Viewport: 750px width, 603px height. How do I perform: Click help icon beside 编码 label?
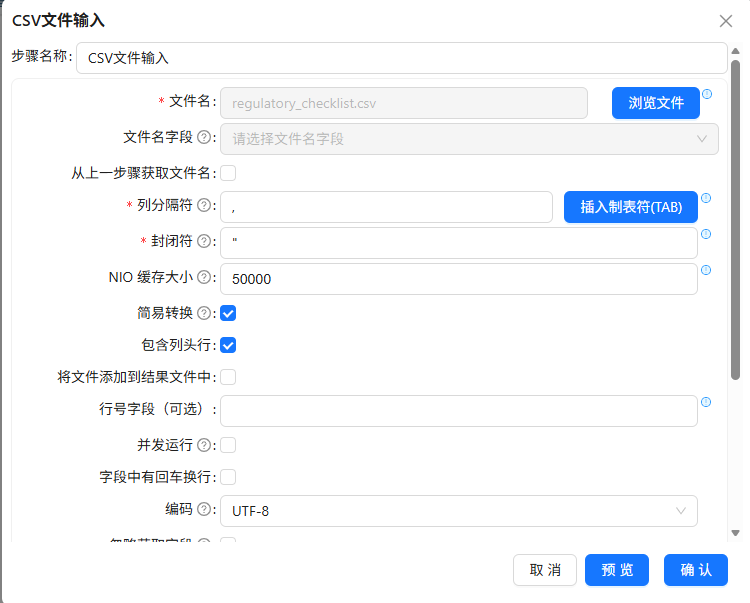(x=204, y=509)
